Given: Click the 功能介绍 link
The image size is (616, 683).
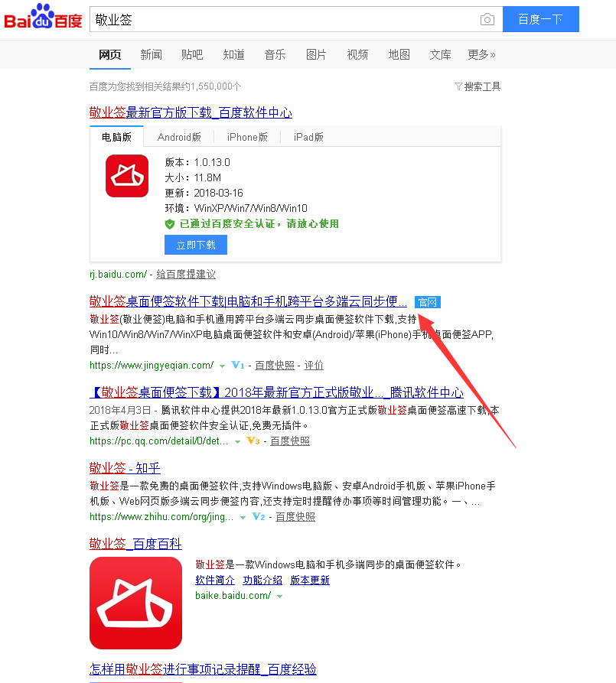Looking at the screenshot, I should click(262, 581).
